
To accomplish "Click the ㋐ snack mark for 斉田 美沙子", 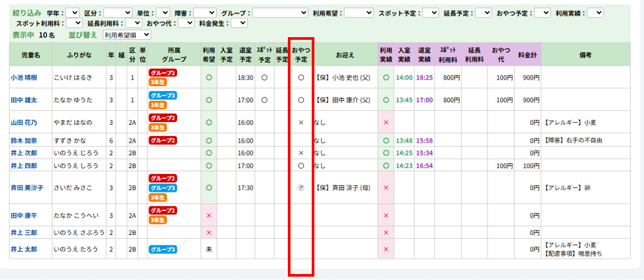I will tap(300, 188).
